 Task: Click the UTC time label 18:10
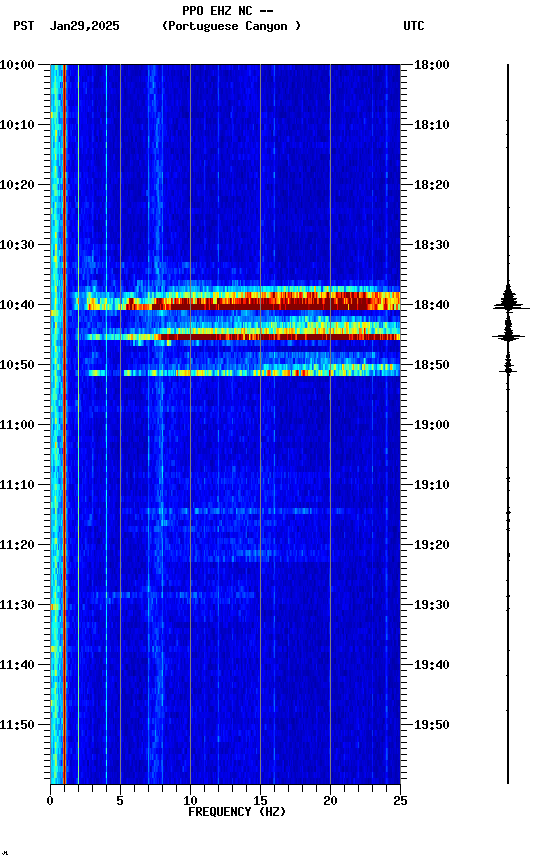click(432, 125)
